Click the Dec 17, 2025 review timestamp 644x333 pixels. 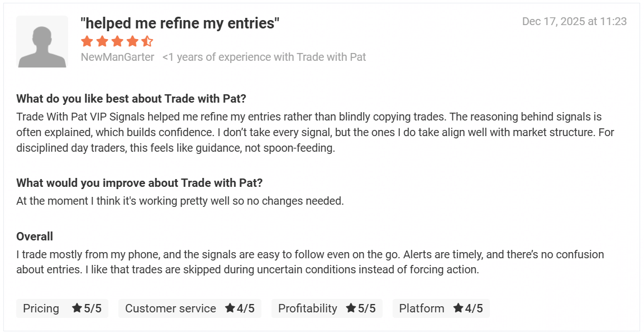pyautogui.click(x=574, y=22)
